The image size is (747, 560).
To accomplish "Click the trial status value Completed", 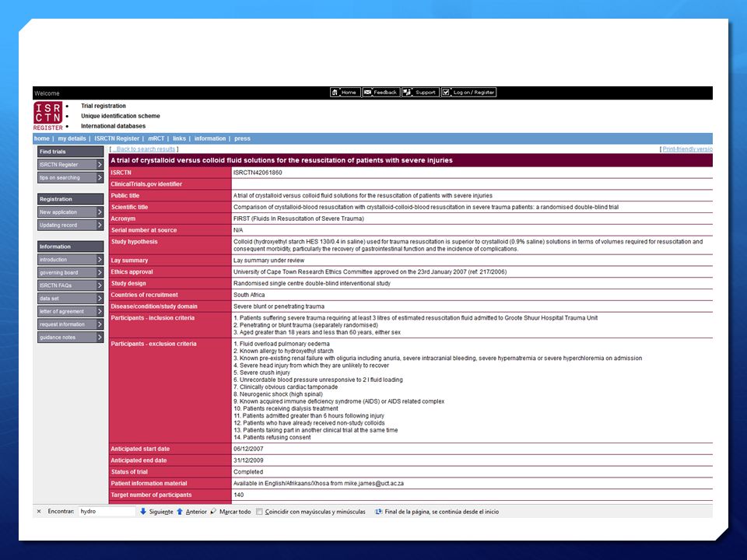I will pos(248,472).
